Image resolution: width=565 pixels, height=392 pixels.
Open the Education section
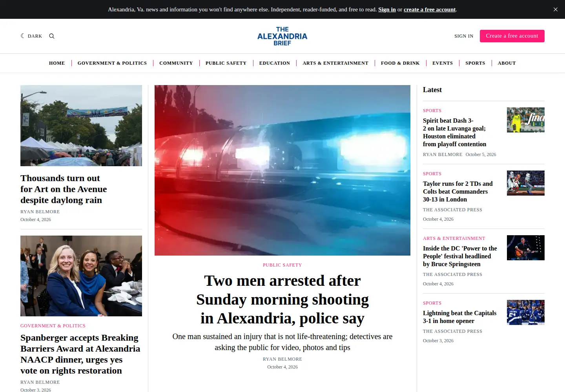pyautogui.click(x=275, y=63)
